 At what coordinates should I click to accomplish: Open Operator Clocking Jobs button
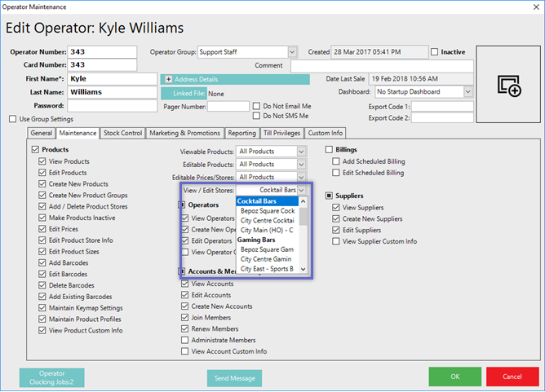pyautogui.click(x=51, y=377)
